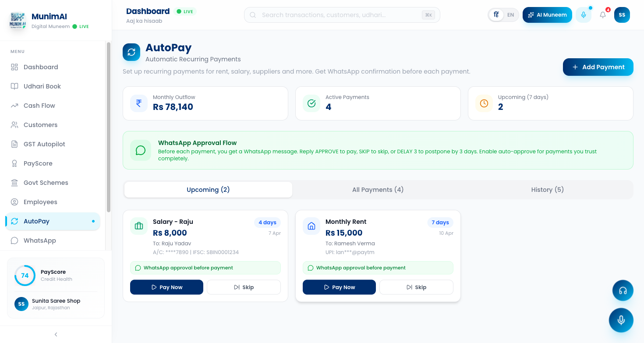Expand the Sunita Saree Shop account card
The height and width of the screenshot is (343, 644).
[56, 304]
